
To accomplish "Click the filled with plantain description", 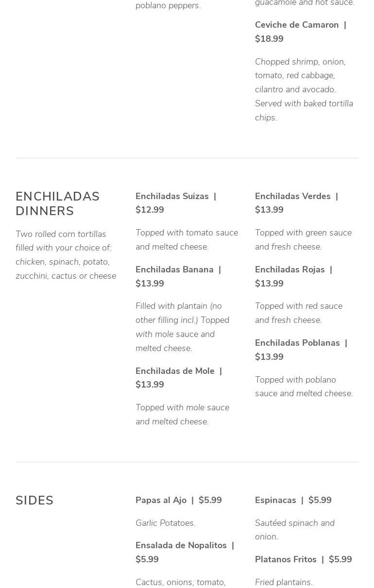I will pos(182,327).
